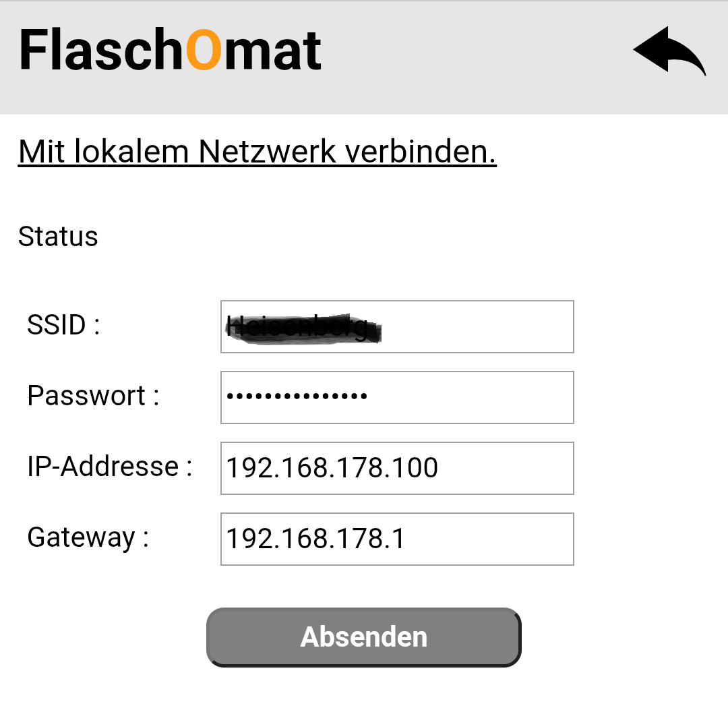
Task: Click the orange O in the logo
Action: (204, 51)
